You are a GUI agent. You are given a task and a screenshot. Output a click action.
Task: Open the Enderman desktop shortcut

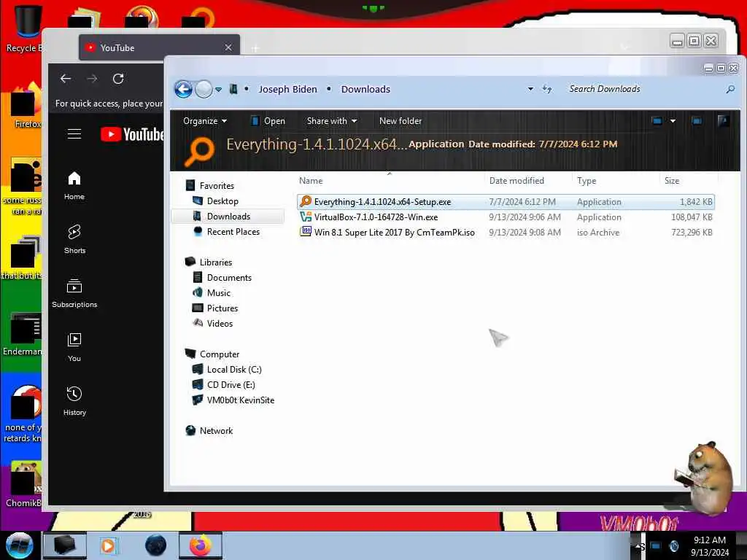pyautogui.click(x=23, y=333)
